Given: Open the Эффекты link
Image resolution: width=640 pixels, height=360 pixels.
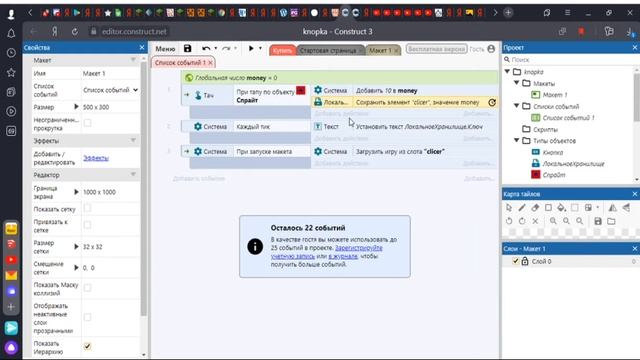Looking at the screenshot, I should pos(96,158).
